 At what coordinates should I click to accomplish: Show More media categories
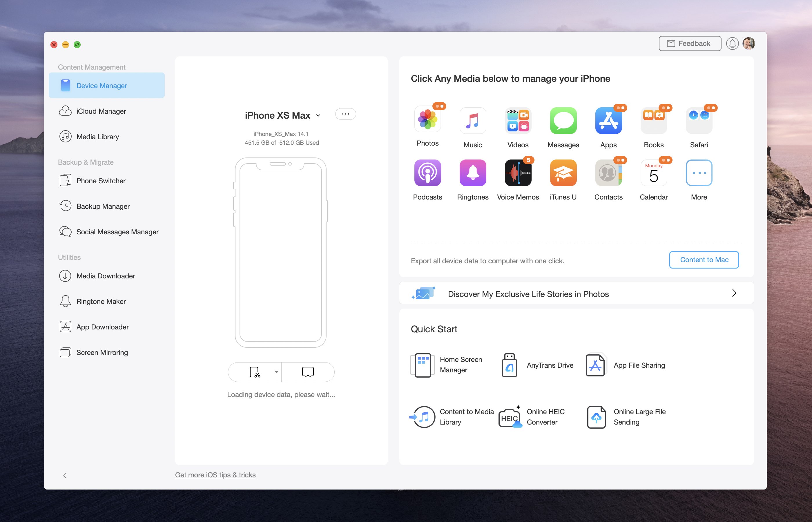pos(699,173)
